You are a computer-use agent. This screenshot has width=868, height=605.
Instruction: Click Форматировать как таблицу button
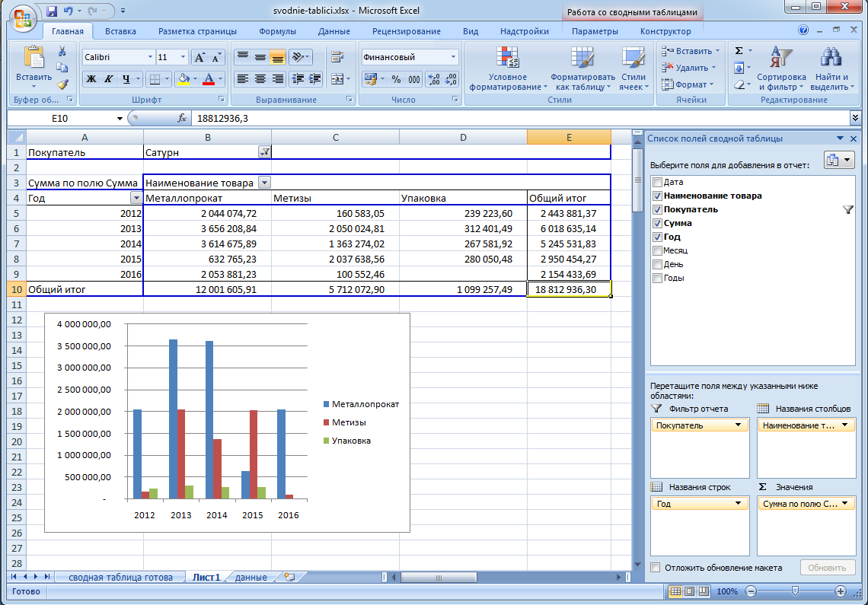point(582,69)
